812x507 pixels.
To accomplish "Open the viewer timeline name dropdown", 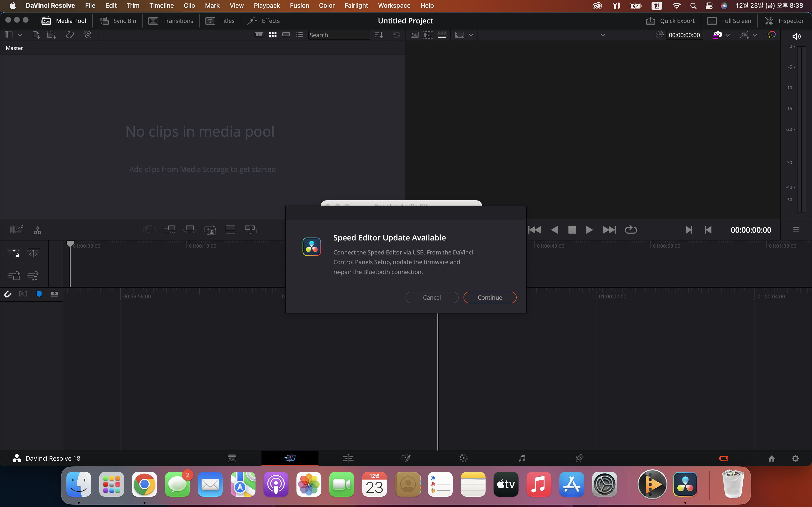I will coord(603,35).
